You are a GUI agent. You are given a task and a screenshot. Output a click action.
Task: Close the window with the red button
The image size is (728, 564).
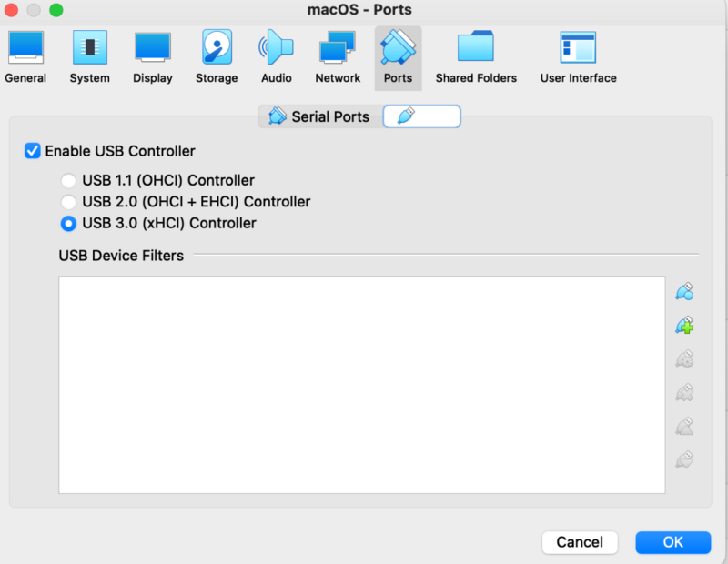[x=11, y=10]
